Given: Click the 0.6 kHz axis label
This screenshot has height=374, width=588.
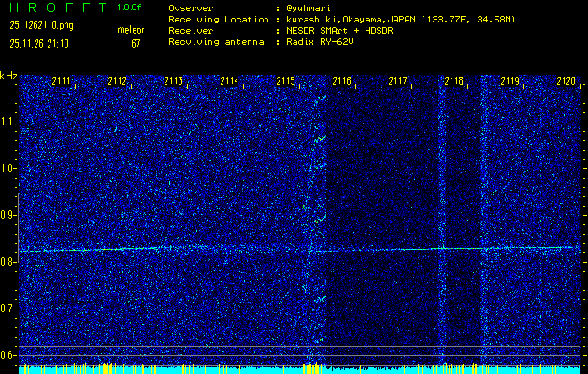Looking at the screenshot, I should (8, 355).
